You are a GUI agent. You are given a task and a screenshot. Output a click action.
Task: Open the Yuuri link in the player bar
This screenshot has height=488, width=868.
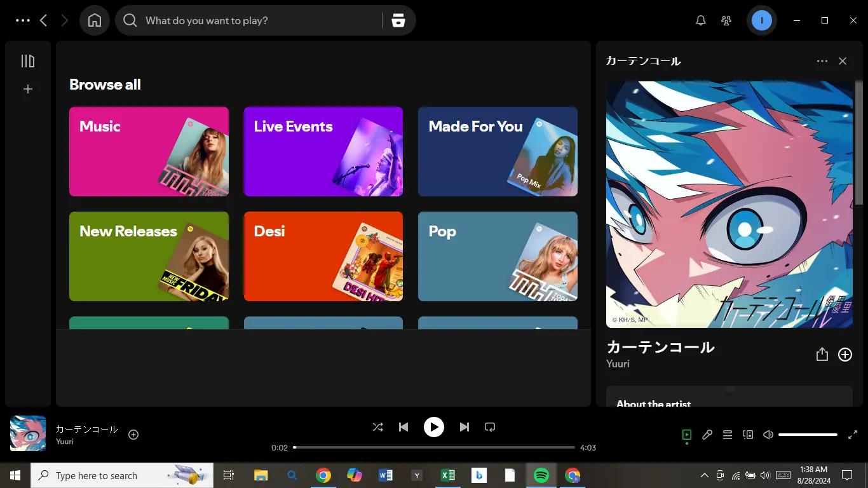[x=65, y=441]
